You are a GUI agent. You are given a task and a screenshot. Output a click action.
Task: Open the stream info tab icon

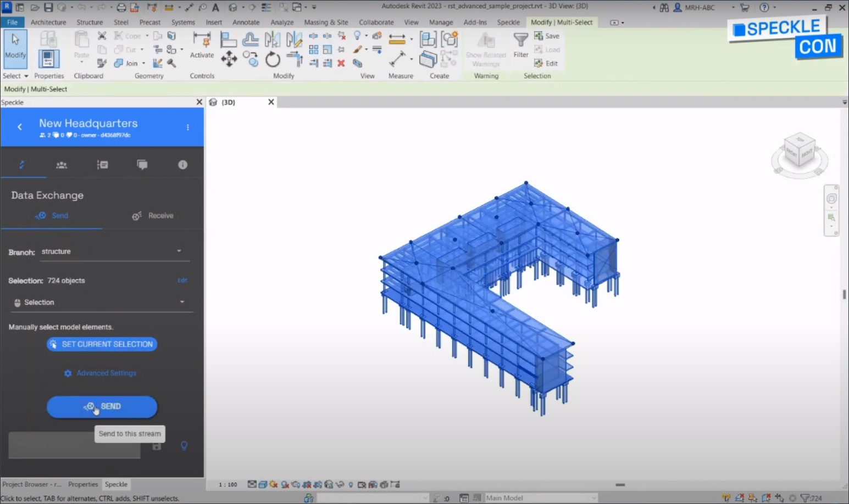coord(183,165)
